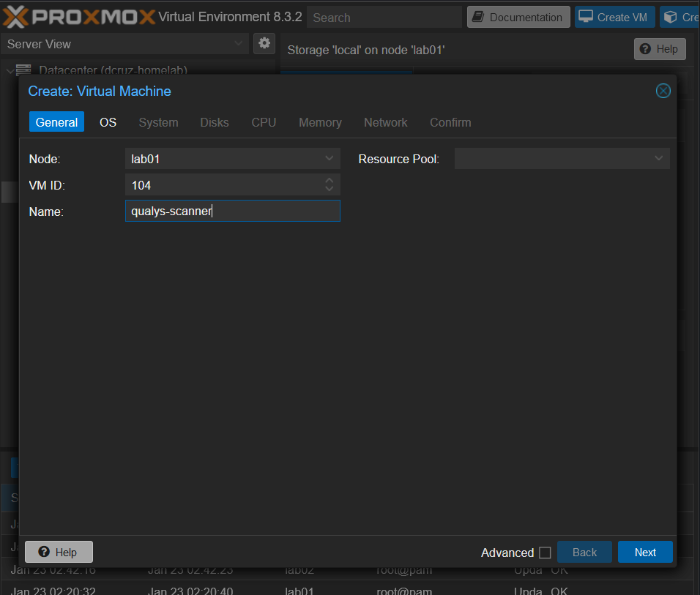Click the Next button

(x=645, y=552)
